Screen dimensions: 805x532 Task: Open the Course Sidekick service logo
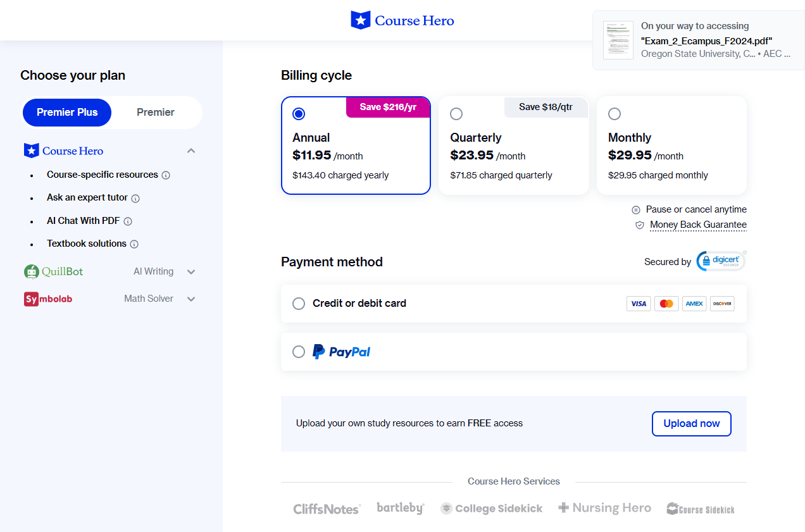point(701,509)
